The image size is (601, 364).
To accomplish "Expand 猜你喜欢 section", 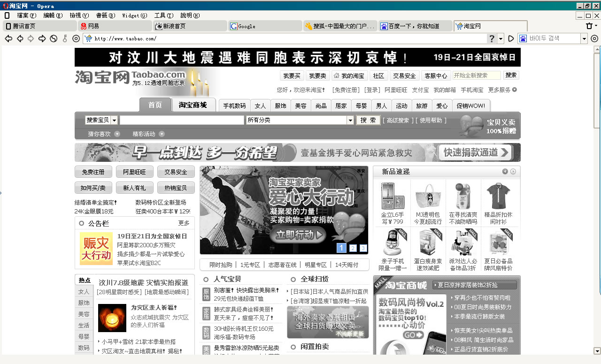I will (117, 134).
